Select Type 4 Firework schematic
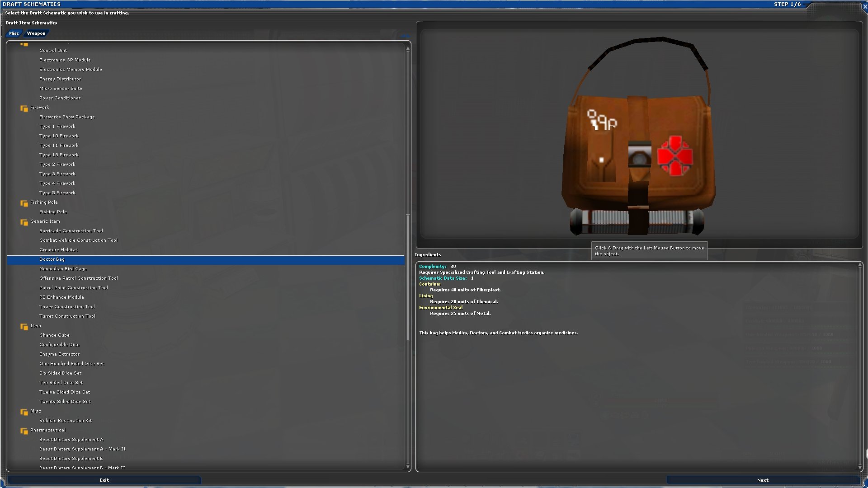Screen dimensions: 868x488 pyautogui.click(x=57, y=183)
